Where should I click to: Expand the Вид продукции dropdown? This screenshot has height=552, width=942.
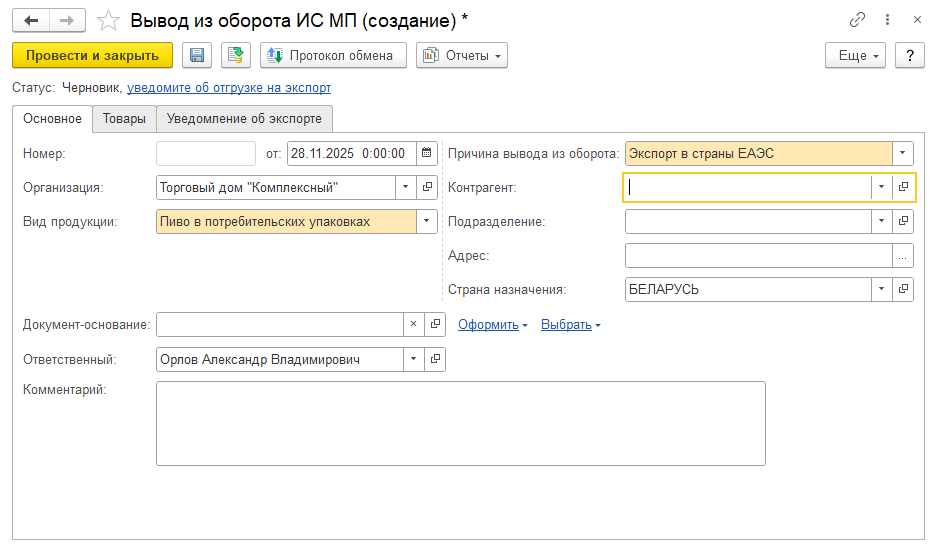tap(427, 221)
